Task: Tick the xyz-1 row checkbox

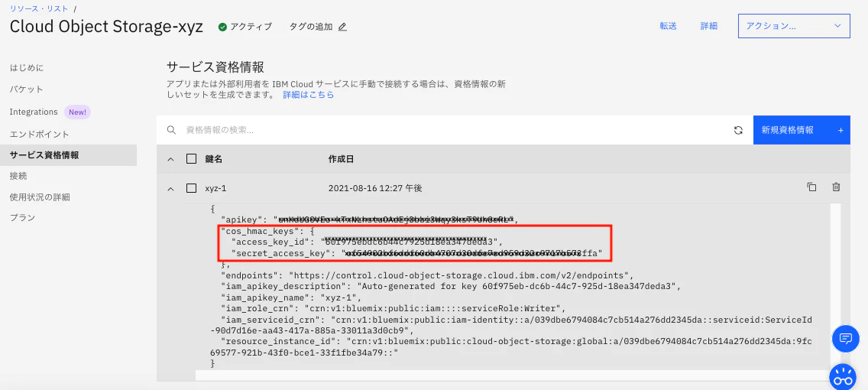Action: (192, 188)
